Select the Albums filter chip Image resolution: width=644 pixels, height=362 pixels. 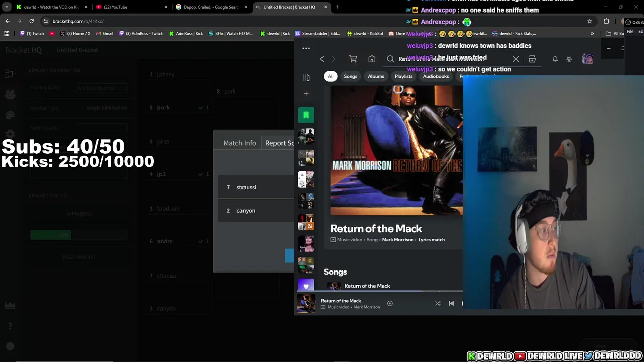coord(376,76)
